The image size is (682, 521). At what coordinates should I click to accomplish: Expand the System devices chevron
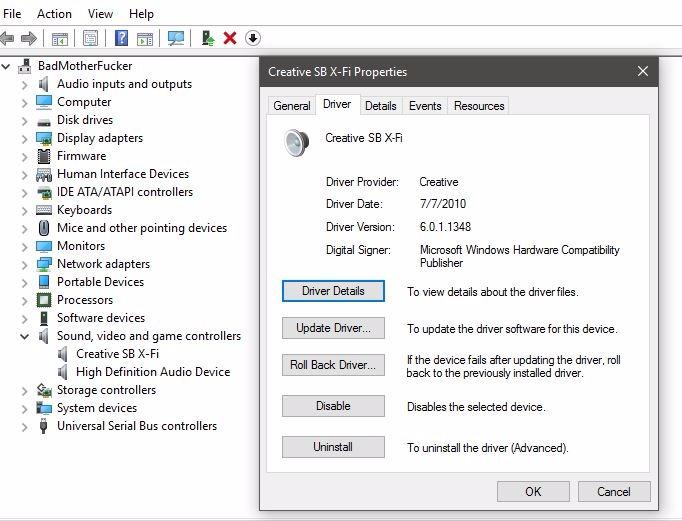(25, 408)
